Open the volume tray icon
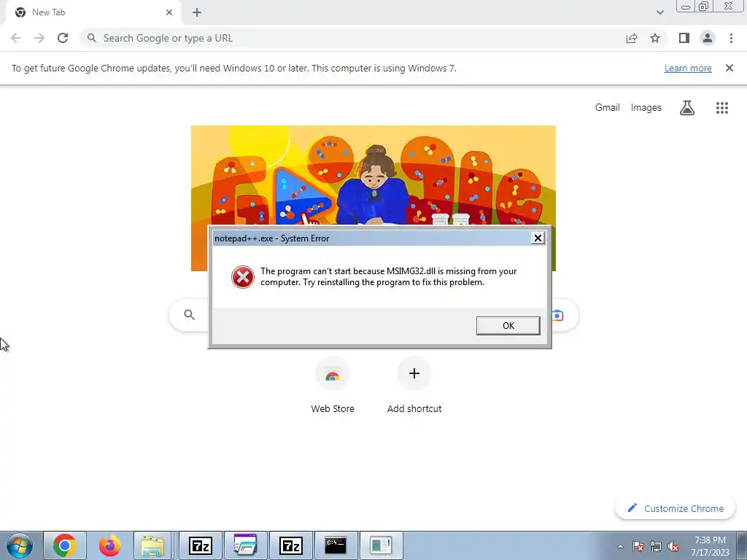The width and height of the screenshot is (747, 560). (x=673, y=546)
